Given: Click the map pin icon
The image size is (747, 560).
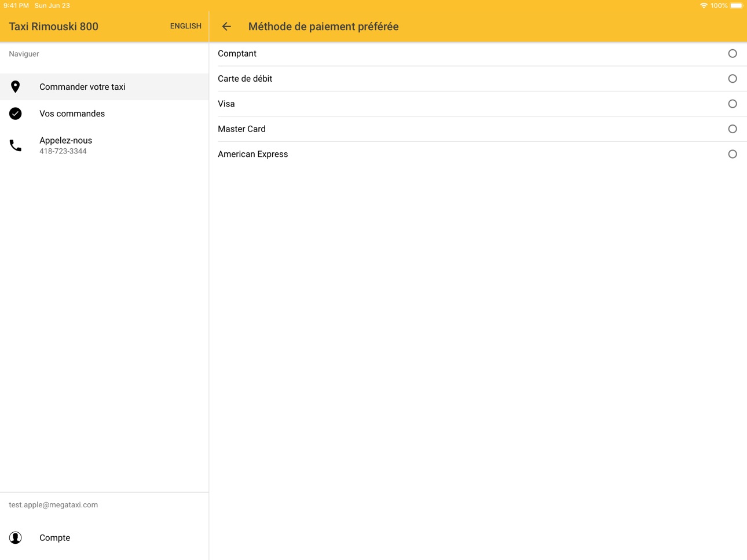Looking at the screenshot, I should [x=16, y=87].
